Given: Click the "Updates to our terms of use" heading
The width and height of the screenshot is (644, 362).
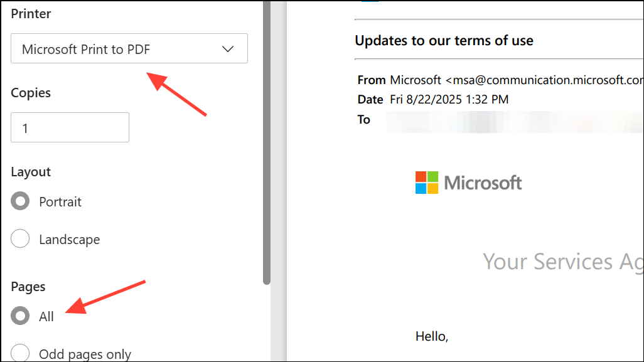Looking at the screenshot, I should point(444,41).
